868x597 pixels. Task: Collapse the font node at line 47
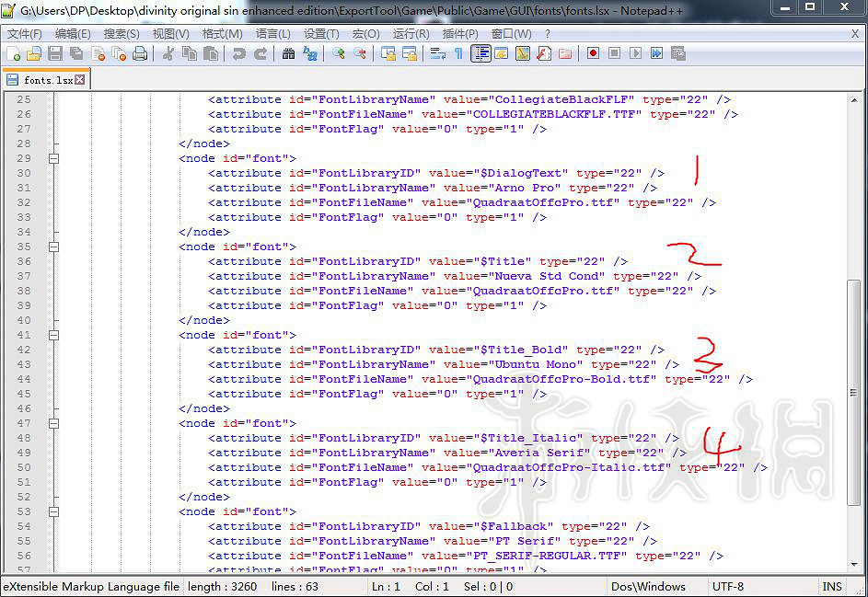pyautogui.click(x=53, y=423)
